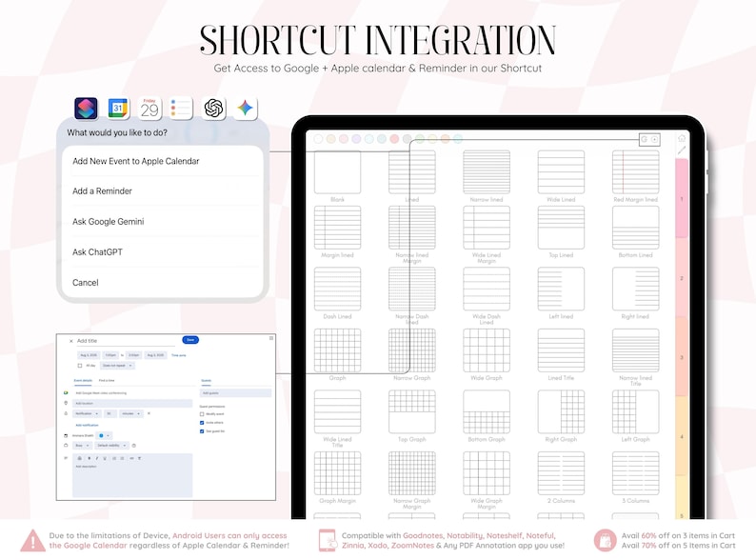Screen dimensions: 756x560
Task: Open the event color dropdown
Action: (x=104, y=435)
